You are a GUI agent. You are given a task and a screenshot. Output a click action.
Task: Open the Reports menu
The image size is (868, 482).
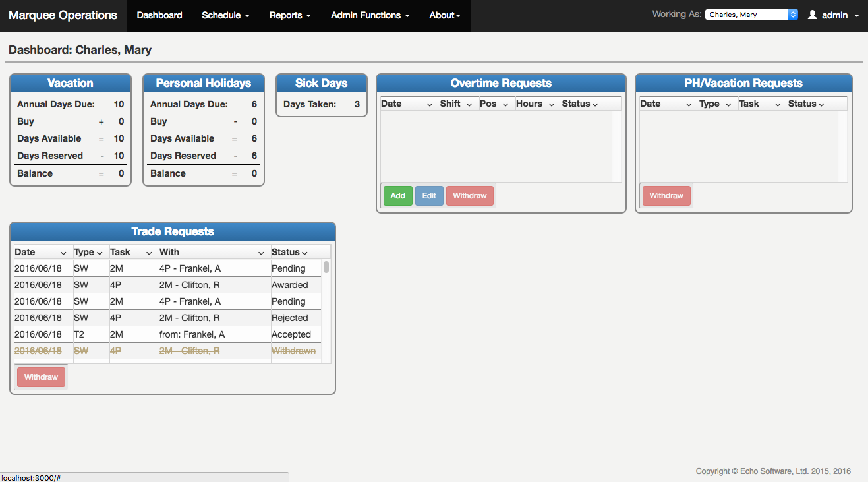pyautogui.click(x=290, y=15)
